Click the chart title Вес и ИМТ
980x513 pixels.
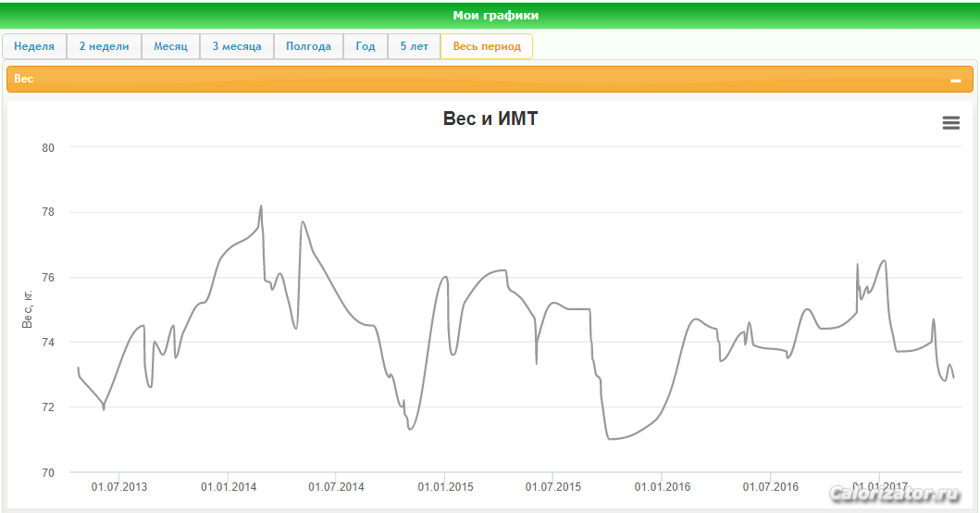point(490,119)
